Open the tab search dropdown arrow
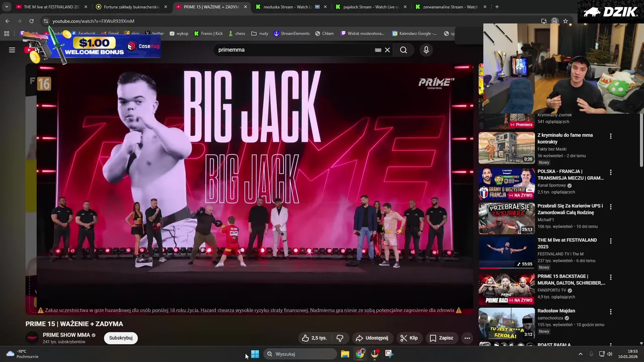The width and height of the screenshot is (644, 362). [x=7, y=7]
